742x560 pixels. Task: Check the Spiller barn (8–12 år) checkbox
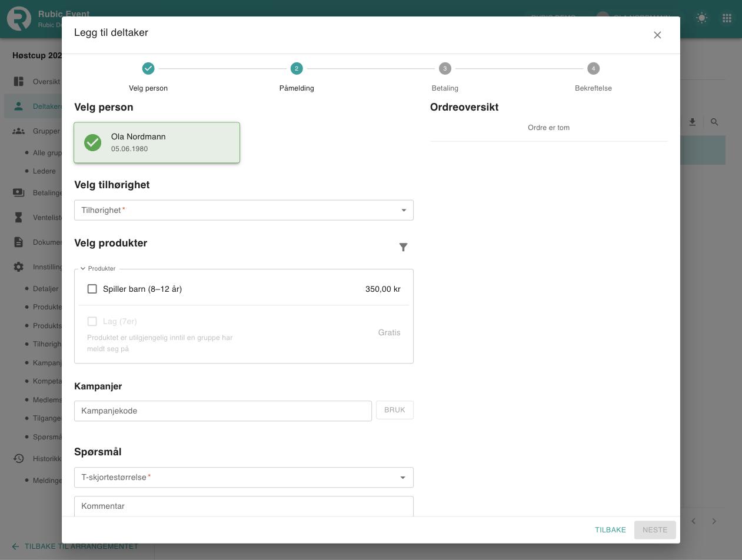92,289
